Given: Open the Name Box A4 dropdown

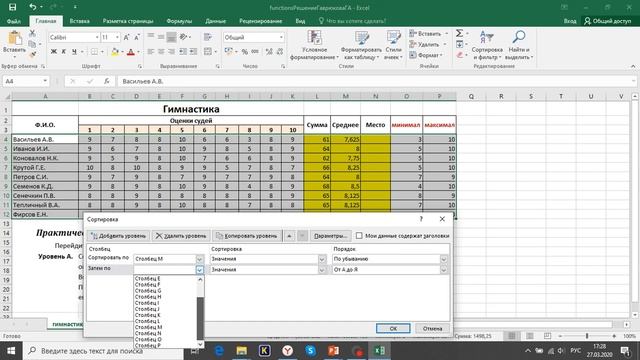Looking at the screenshot, I should tap(45, 81).
